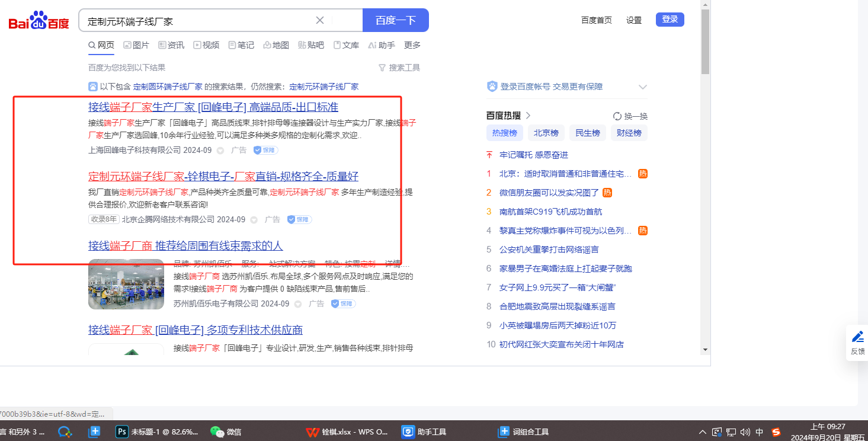Click 保障 badge on 北京企腾网络 result
The height and width of the screenshot is (441, 868).
[x=299, y=220]
